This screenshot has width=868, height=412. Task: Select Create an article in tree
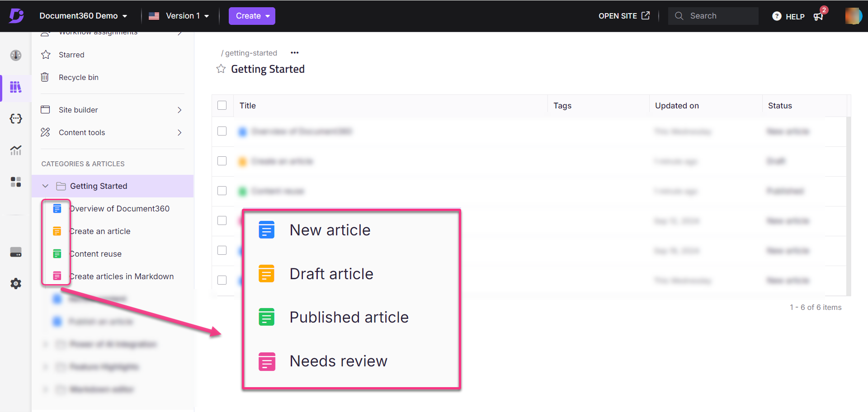[x=100, y=231]
